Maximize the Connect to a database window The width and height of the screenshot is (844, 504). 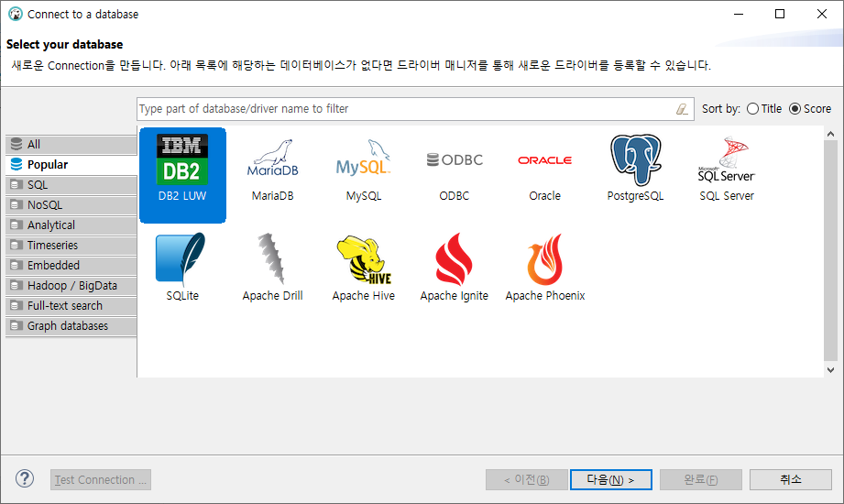pos(780,14)
